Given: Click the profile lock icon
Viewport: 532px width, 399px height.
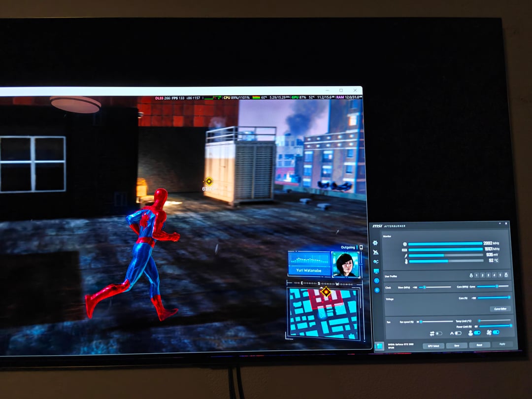Looking at the screenshot, I should tap(506, 275).
